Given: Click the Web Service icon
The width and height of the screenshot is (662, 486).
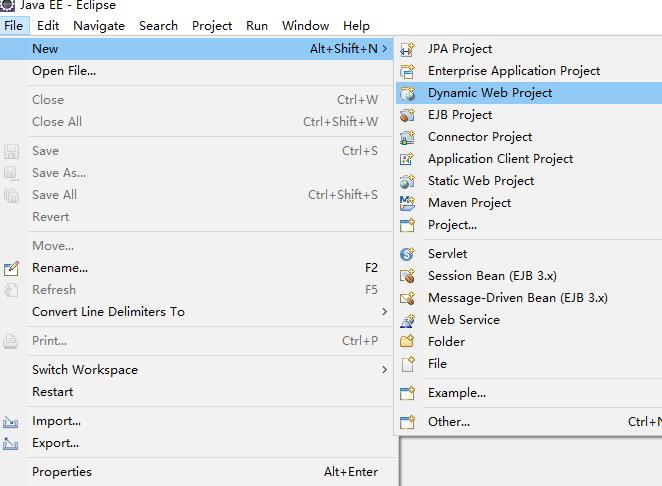Looking at the screenshot, I should click(407, 320).
